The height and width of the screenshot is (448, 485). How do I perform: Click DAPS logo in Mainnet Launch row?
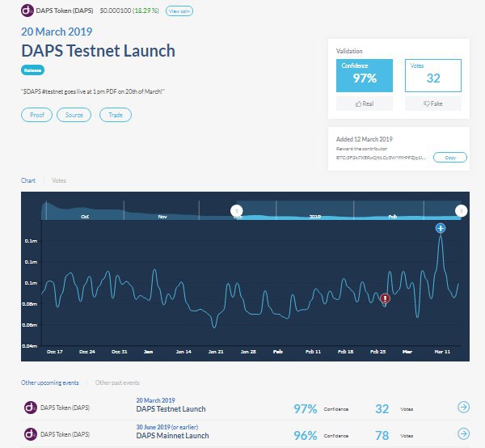31,434
